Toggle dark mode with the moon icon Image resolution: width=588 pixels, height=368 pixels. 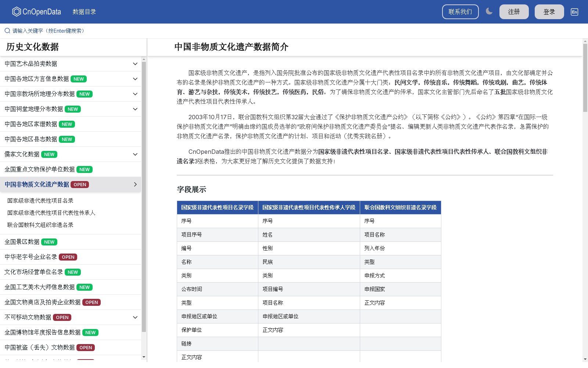tap(489, 11)
